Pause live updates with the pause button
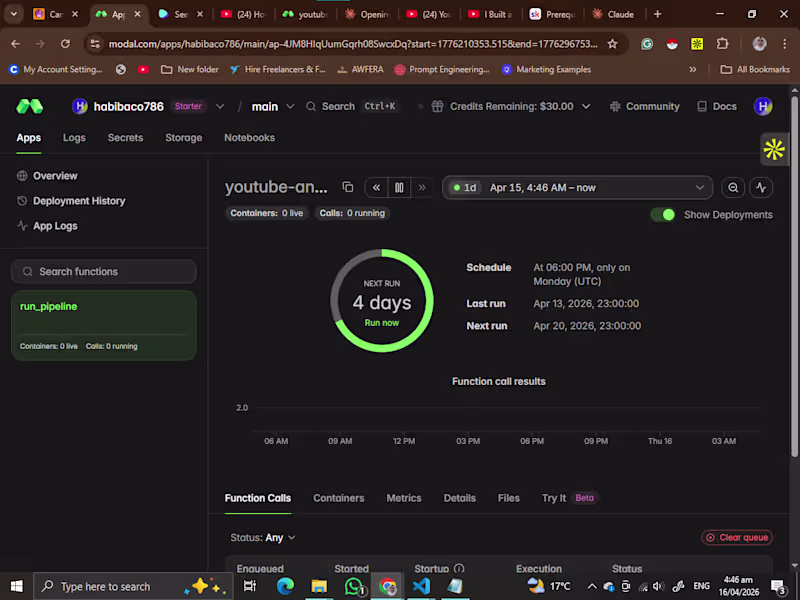800x600 pixels. (x=399, y=188)
